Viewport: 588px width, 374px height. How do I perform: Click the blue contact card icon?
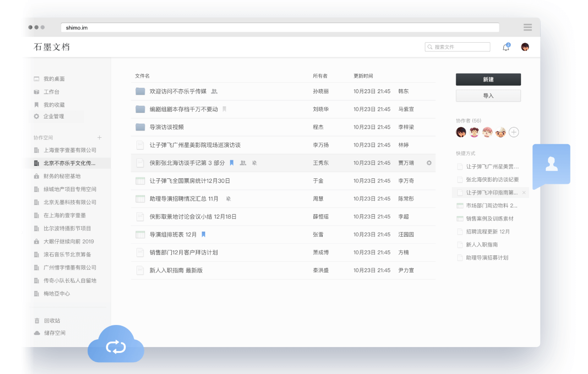click(551, 164)
